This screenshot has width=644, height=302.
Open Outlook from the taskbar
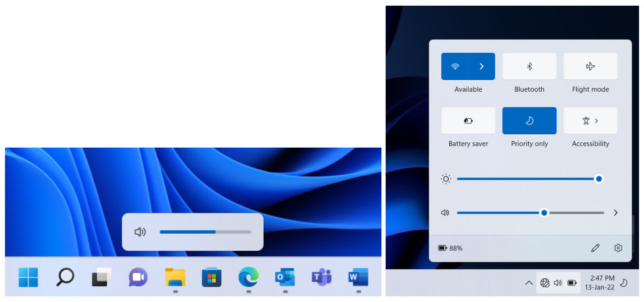click(x=285, y=277)
